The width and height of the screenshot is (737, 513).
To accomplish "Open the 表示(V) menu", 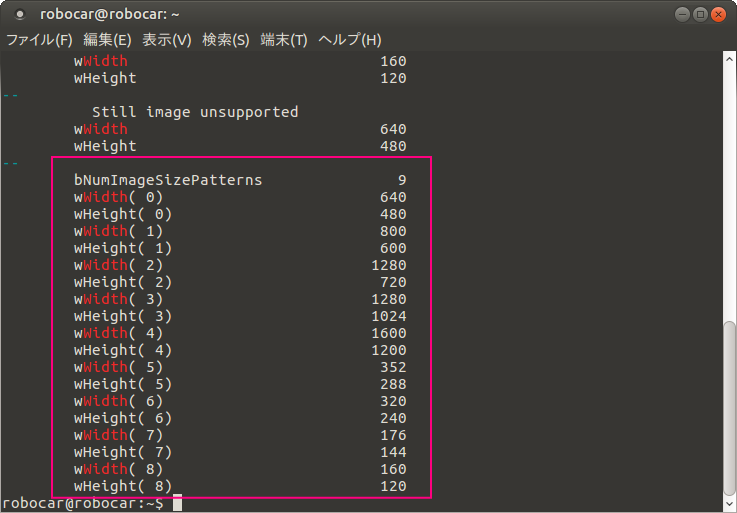I will [167, 40].
